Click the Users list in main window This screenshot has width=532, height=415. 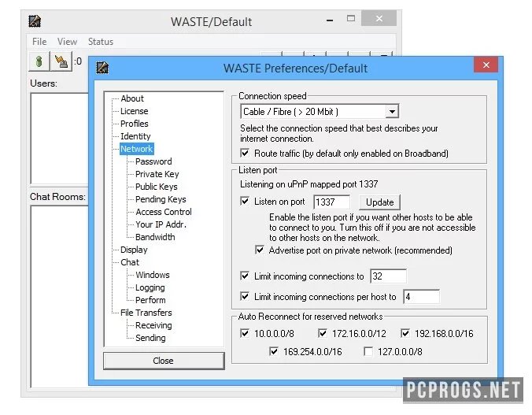(x=60, y=139)
